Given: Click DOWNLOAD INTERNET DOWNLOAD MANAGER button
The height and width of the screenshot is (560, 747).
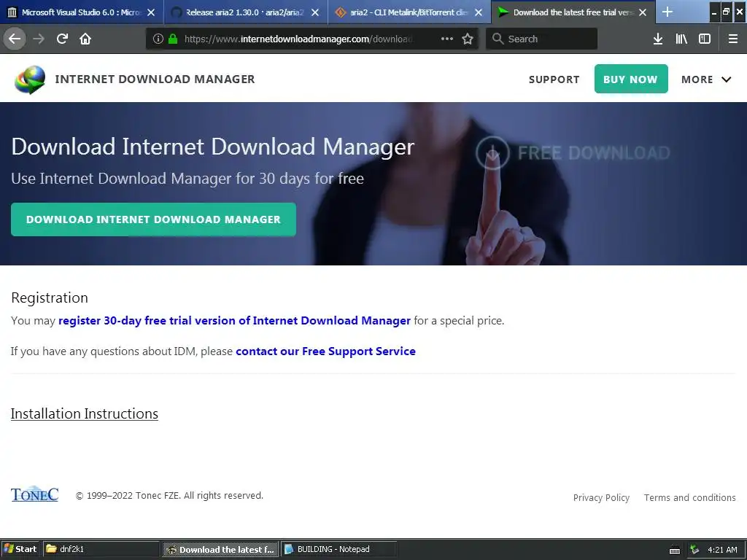Looking at the screenshot, I should (x=153, y=219).
